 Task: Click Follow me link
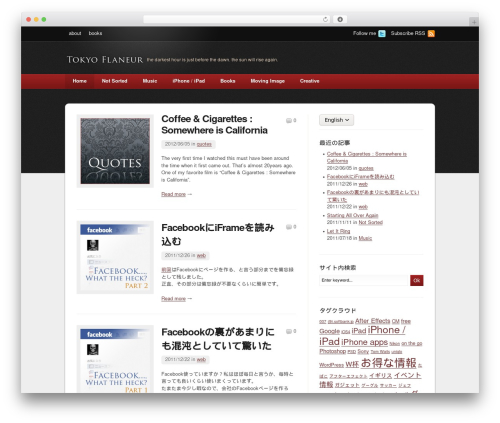coord(364,33)
